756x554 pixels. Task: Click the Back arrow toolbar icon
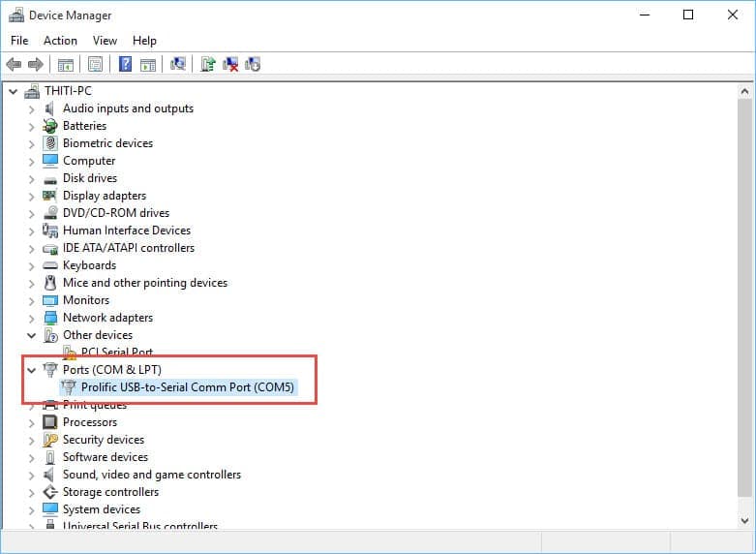pyautogui.click(x=14, y=65)
